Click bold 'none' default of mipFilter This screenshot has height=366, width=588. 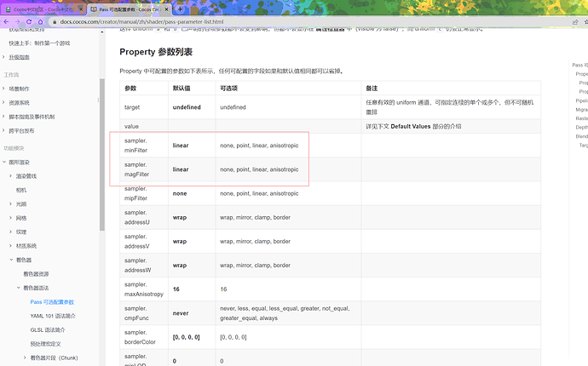[x=180, y=193]
